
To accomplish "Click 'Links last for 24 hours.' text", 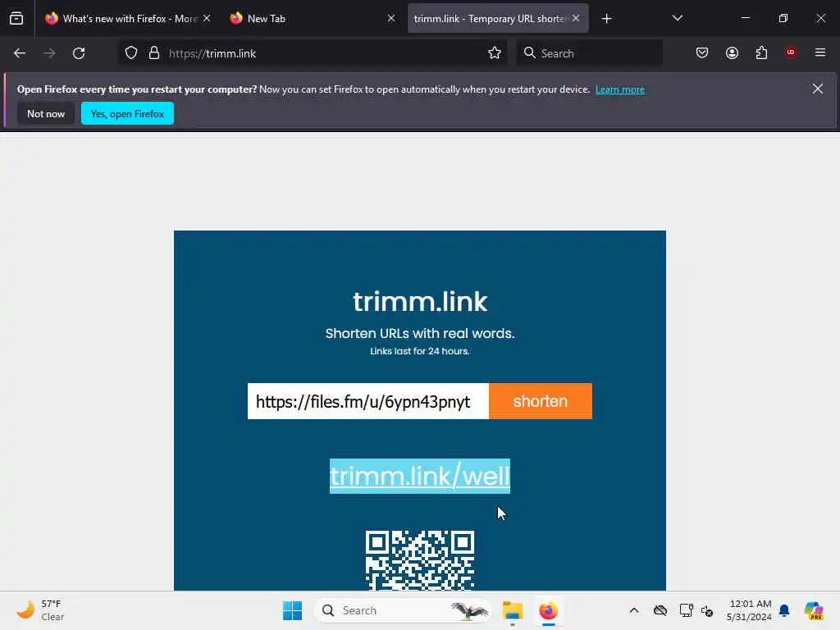I will coord(420,351).
